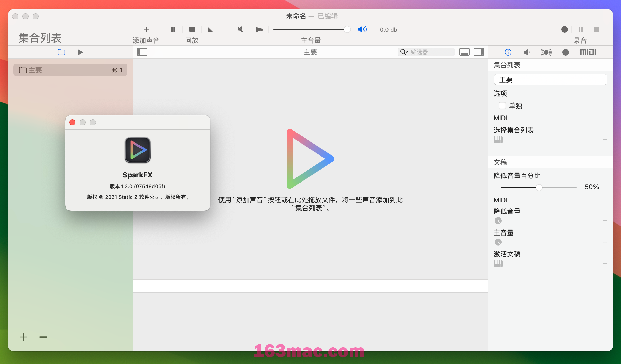Pause recording in the toolbar
The height and width of the screenshot is (364, 621).
tap(581, 29)
